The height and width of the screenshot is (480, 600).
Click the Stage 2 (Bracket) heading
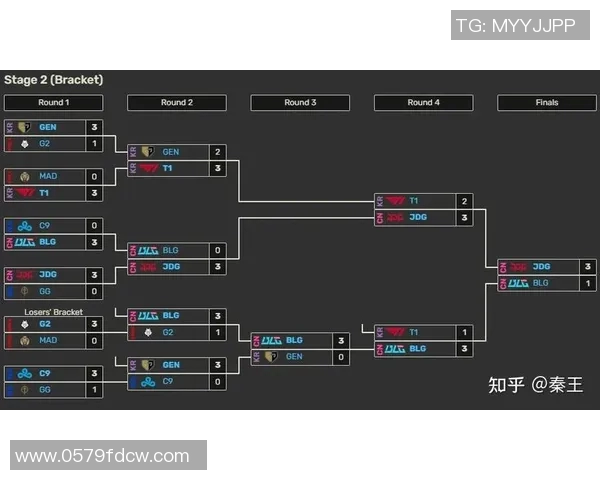pyautogui.click(x=54, y=80)
